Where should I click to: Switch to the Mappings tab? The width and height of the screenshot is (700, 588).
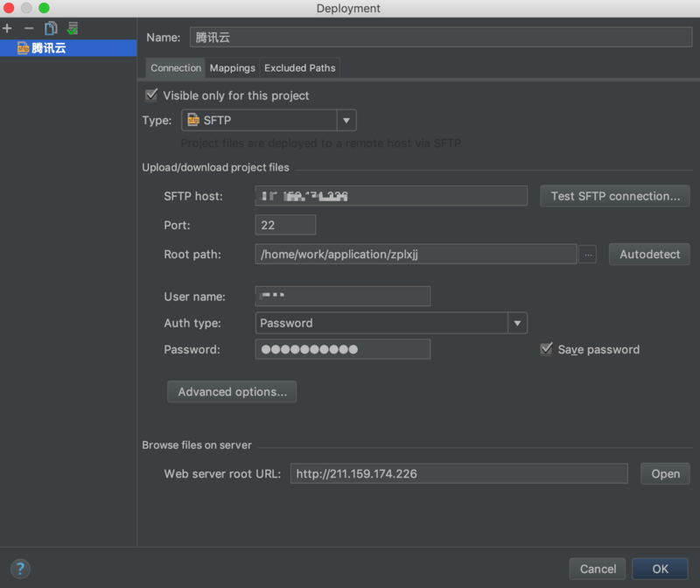(x=232, y=68)
